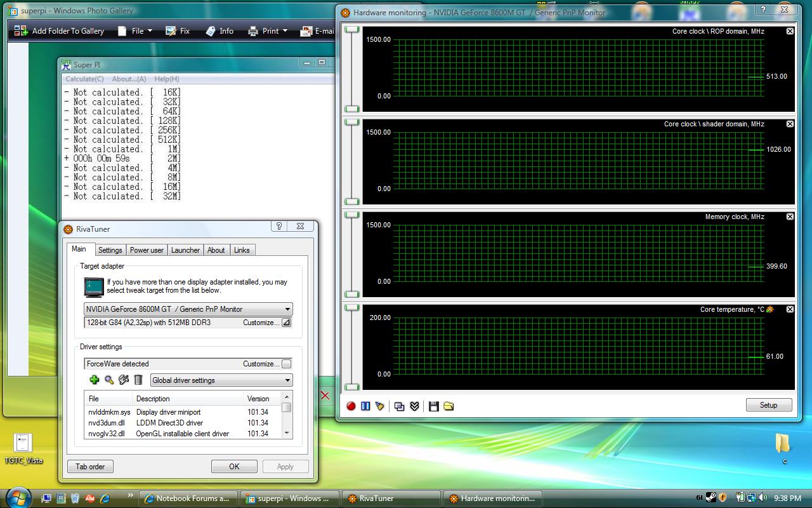This screenshot has width=812, height=508.
Task: Save monitoring log with the floppy disk icon
Action: coord(434,406)
